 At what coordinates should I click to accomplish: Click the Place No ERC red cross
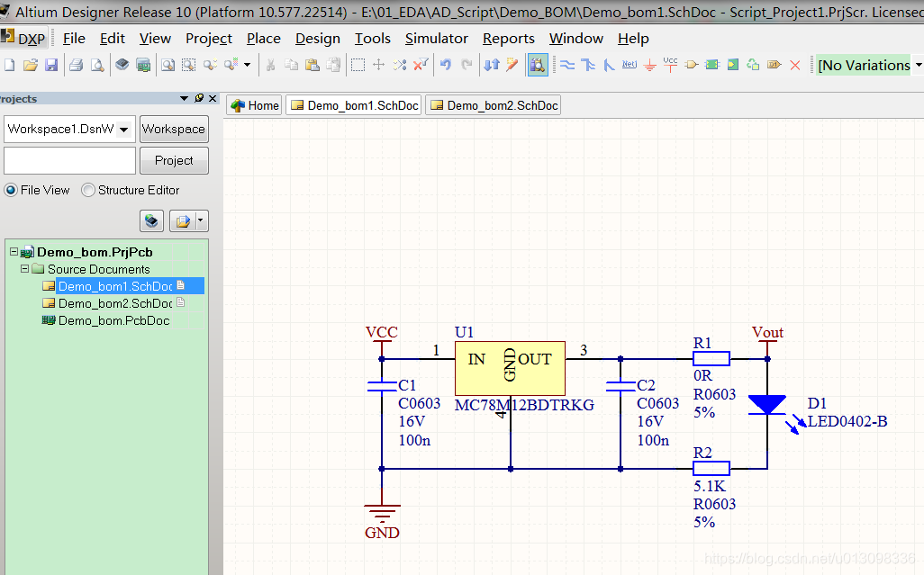point(794,65)
